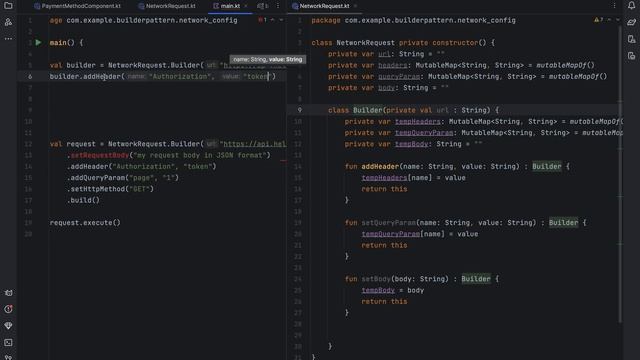Click the "token" string on line 6
This screenshot has width=640, height=360.
click(x=257, y=77)
